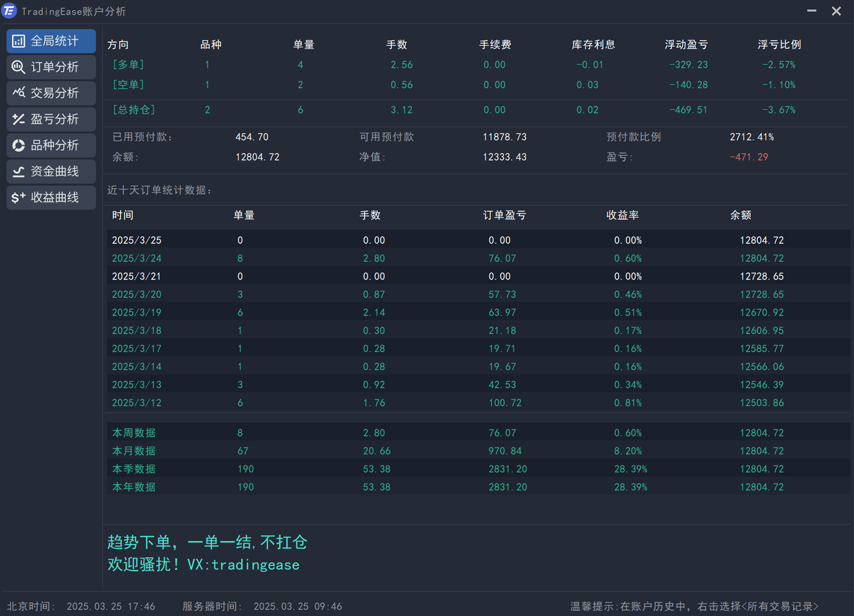854x616 pixels.
Task: Click the 收益率 column header
Action: pos(622,215)
